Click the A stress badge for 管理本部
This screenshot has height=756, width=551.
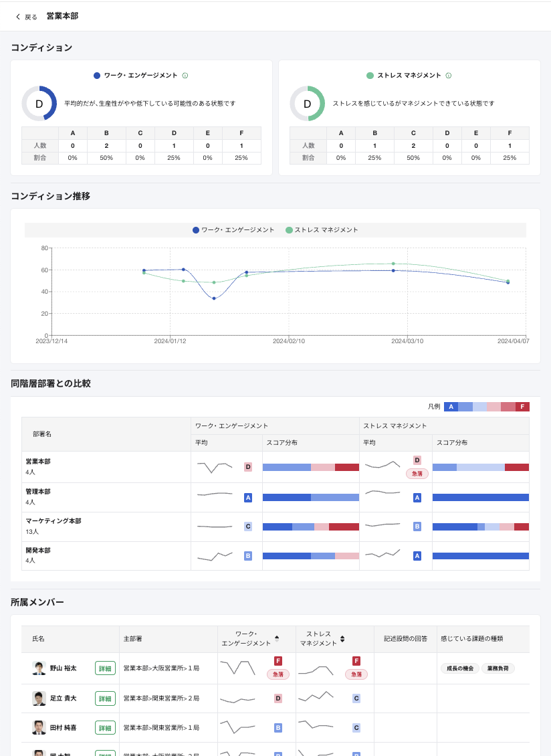[417, 498]
